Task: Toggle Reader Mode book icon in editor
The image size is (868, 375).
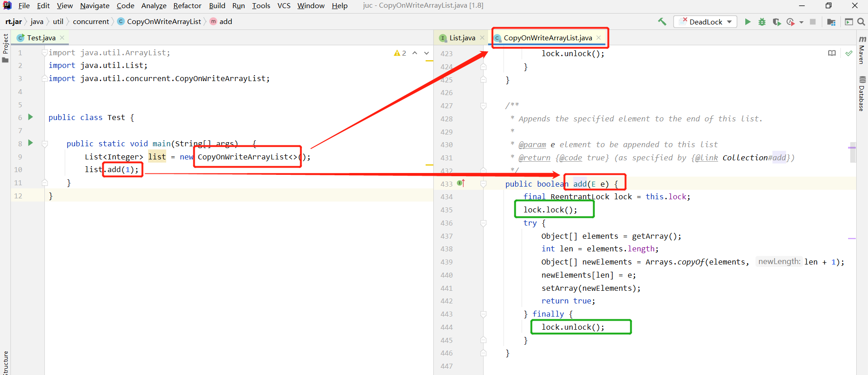Action: click(832, 53)
